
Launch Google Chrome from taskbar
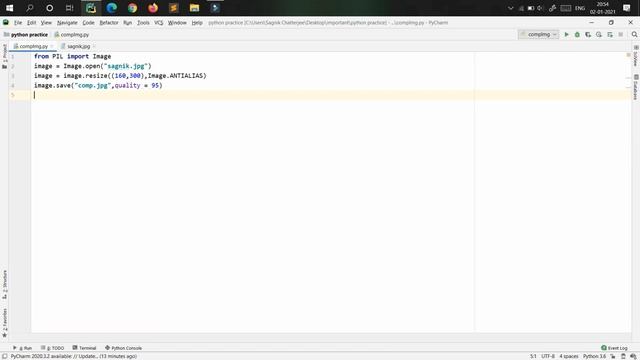[x=132, y=8]
